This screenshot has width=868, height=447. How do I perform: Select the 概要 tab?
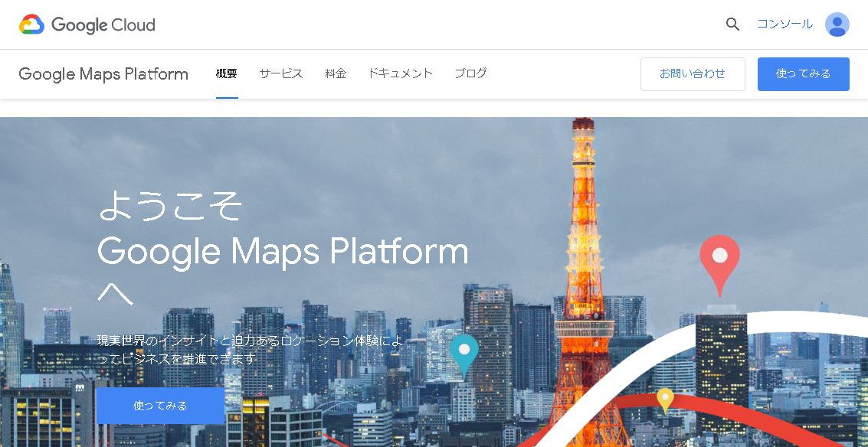point(227,73)
